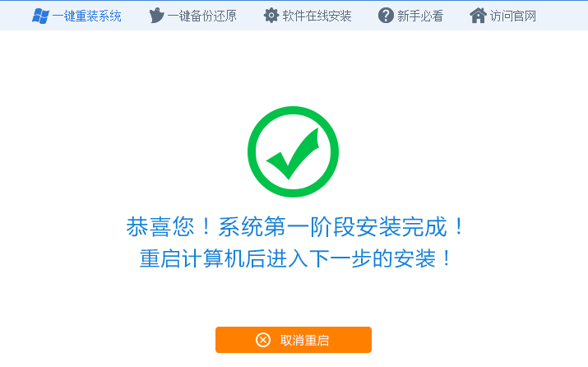Cancel the restart with 取消重启 button
Screen dimensions: 588x367
coord(294,340)
